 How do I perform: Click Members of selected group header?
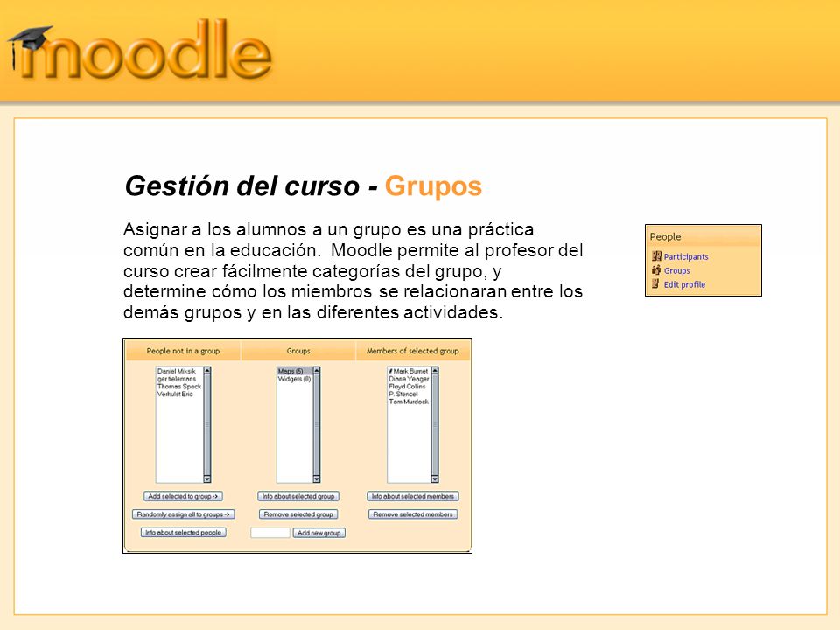click(412, 351)
